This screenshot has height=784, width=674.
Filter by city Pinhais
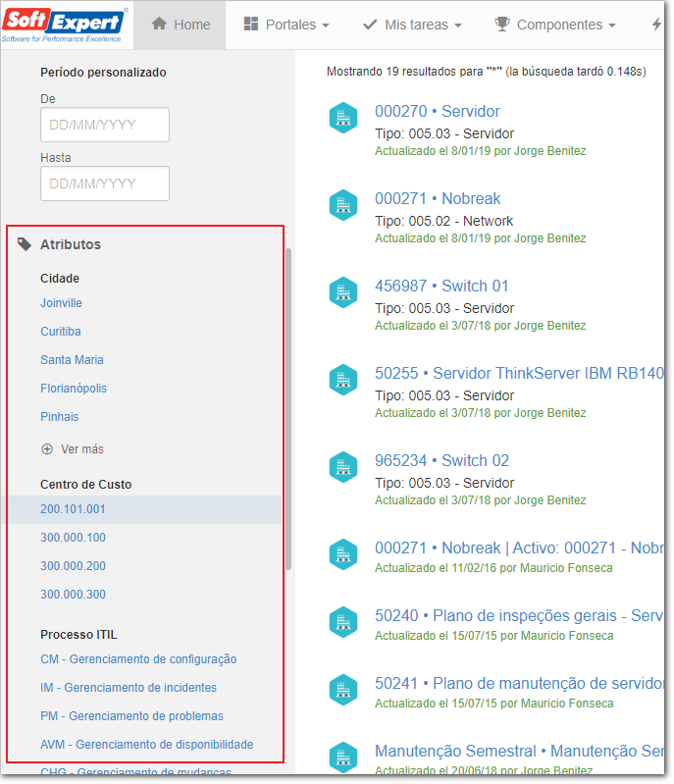click(x=60, y=417)
